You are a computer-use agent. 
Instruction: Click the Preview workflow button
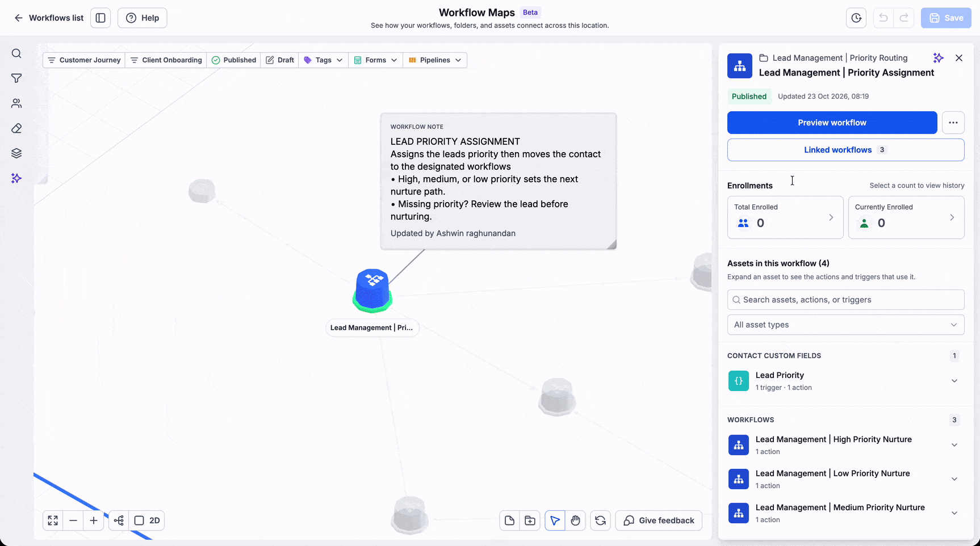click(832, 123)
